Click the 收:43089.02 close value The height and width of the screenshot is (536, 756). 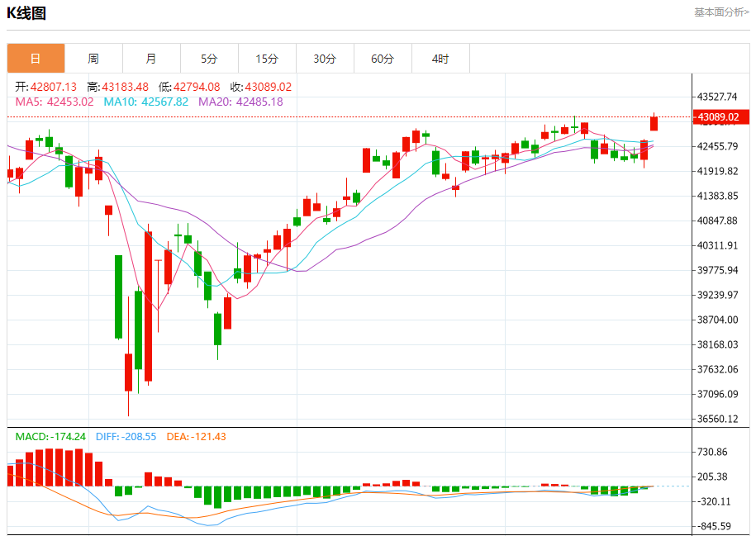click(261, 87)
